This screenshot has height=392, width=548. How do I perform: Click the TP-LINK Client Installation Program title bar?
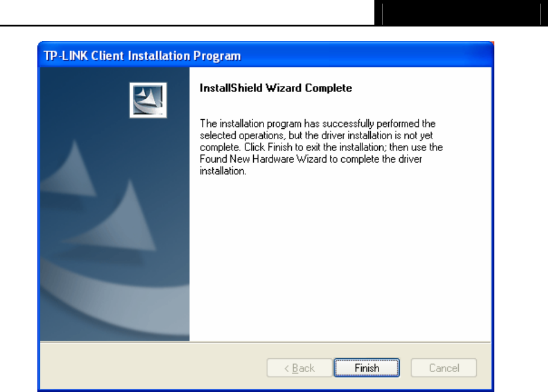266,55
